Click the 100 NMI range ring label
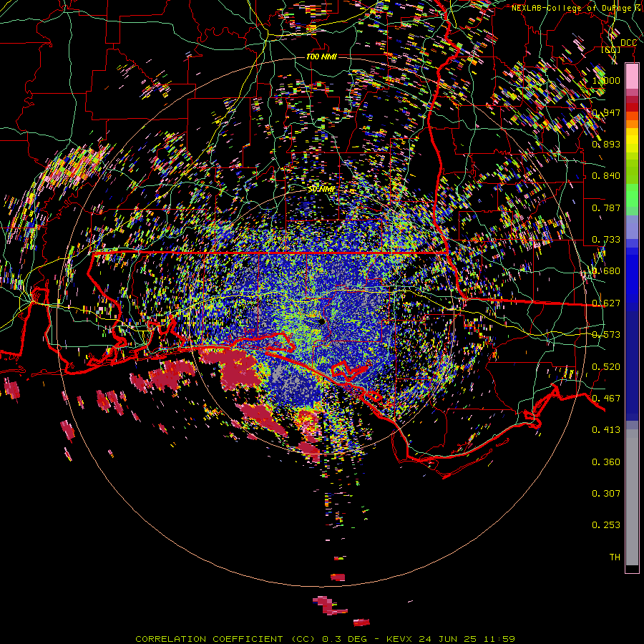The width and height of the screenshot is (644, 644). 321,57
